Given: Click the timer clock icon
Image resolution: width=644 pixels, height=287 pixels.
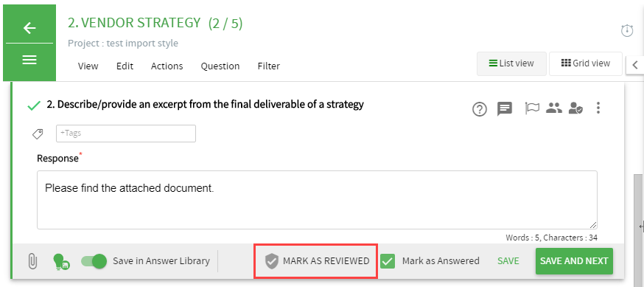Looking at the screenshot, I should [x=627, y=31].
